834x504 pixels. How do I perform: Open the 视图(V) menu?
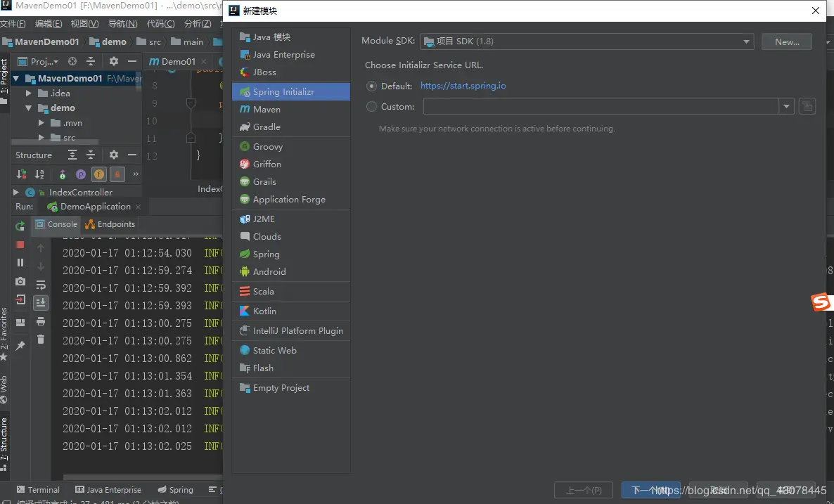pos(84,24)
